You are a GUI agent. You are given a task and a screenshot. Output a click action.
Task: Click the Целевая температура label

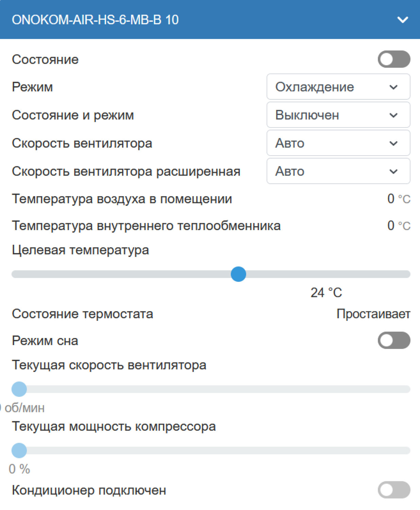(80, 250)
